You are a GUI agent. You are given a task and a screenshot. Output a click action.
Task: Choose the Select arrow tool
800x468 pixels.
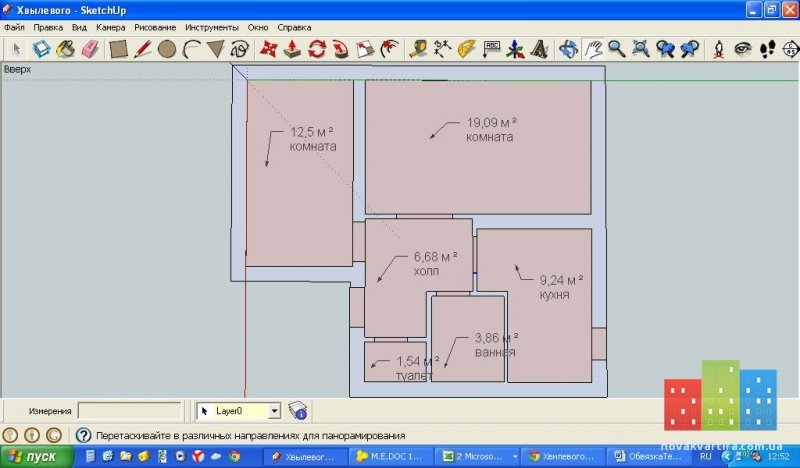16,50
